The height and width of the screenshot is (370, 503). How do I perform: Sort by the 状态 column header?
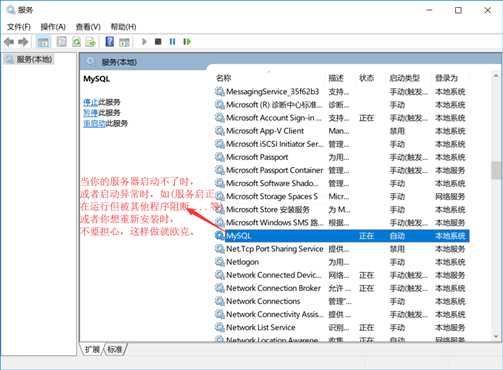click(x=366, y=78)
